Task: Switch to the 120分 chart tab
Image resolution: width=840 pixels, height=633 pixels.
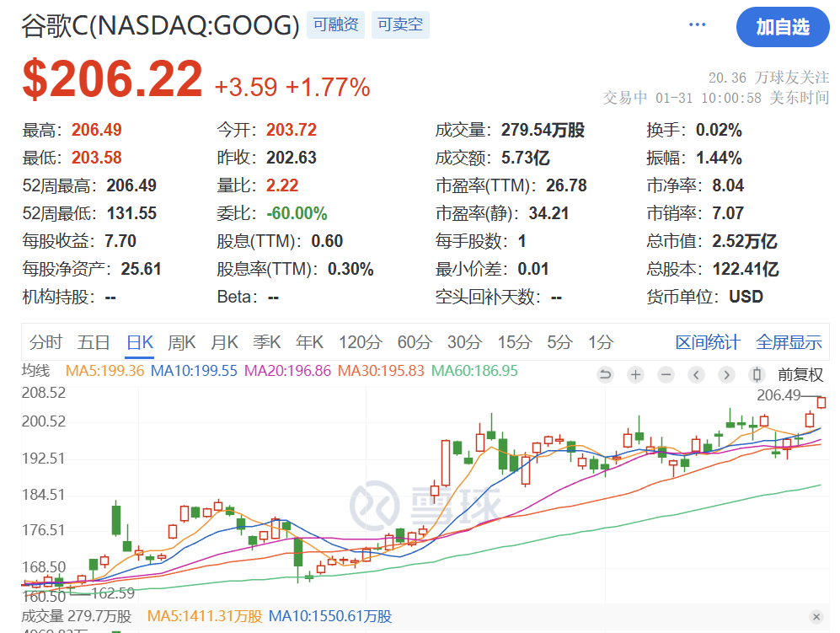Action: 360,342
